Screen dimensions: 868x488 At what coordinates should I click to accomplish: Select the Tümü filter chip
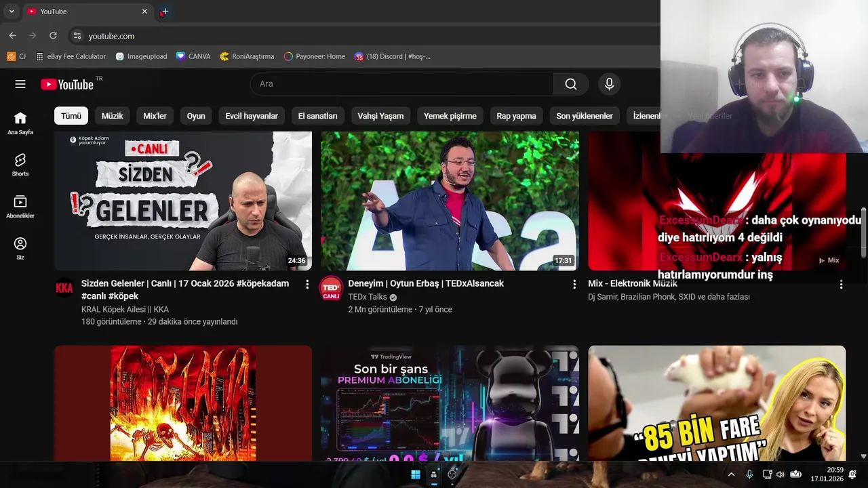coord(71,116)
